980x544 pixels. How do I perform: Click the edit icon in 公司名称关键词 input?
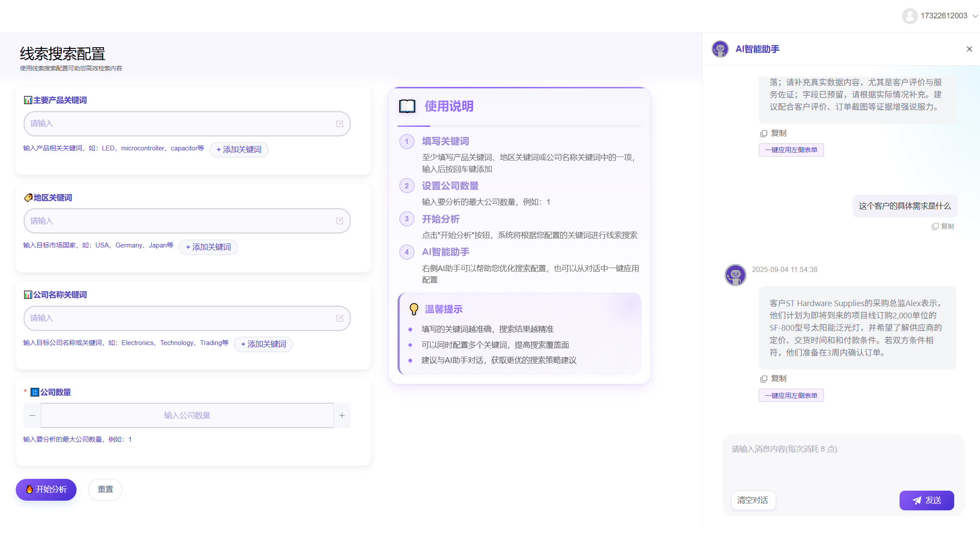pos(340,318)
